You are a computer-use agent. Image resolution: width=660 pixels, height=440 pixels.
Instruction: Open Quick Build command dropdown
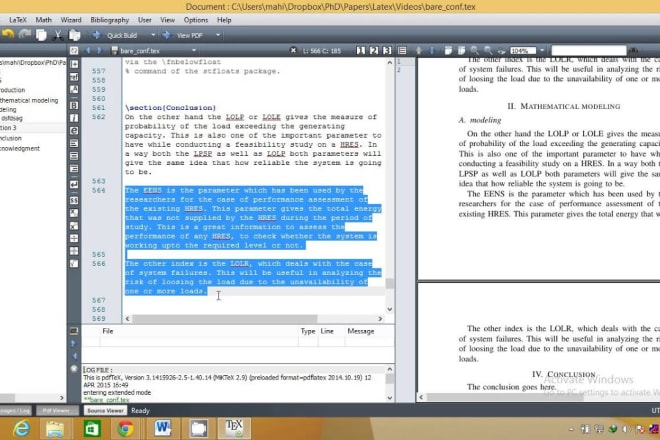(x=153, y=35)
